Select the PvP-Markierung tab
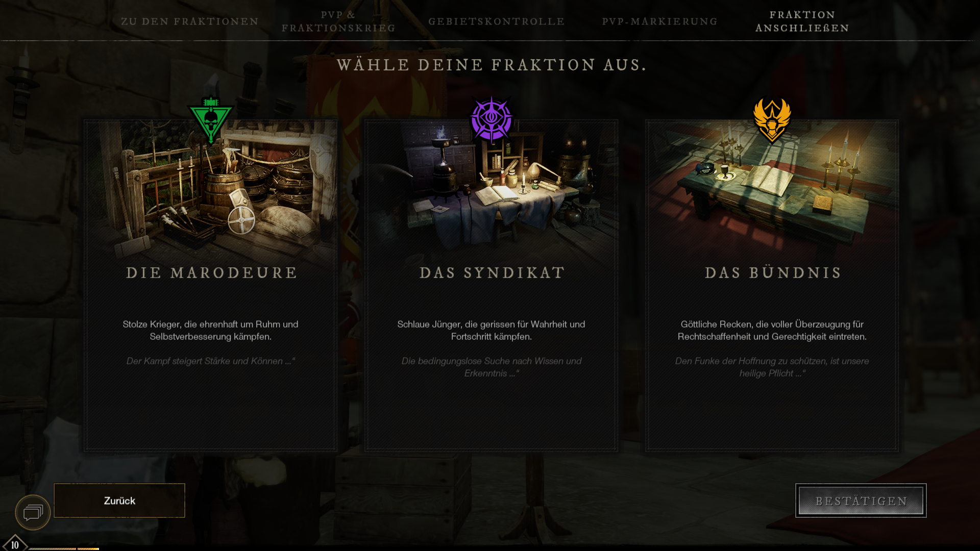The image size is (980, 551). coord(659,21)
